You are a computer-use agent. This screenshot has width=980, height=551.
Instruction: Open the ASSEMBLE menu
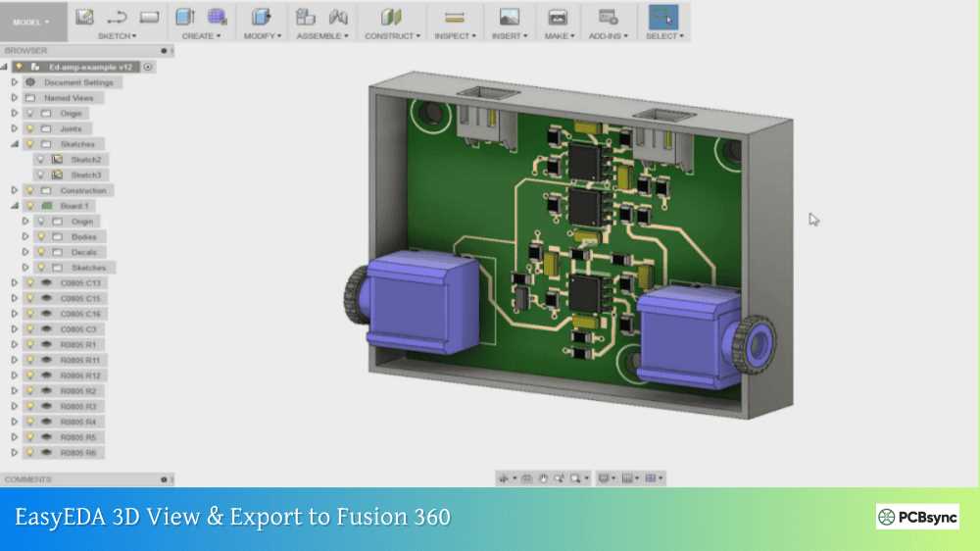click(x=322, y=36)
